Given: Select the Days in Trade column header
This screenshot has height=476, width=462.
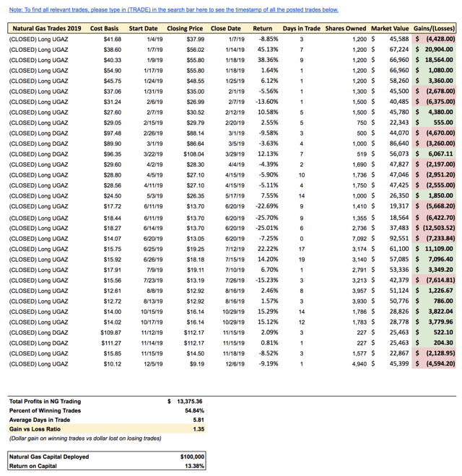Looking at the screenshot, I should 302,29.
